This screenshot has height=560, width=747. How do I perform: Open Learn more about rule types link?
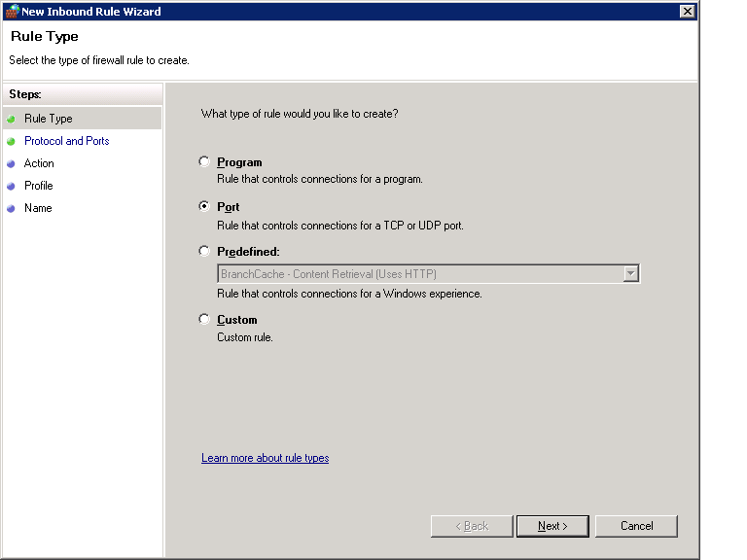[265, 458]
